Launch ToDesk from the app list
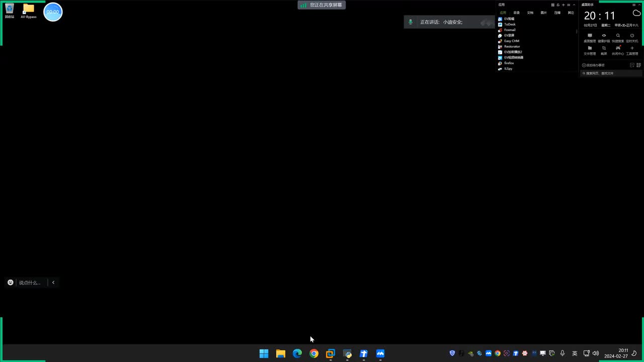The height and width of the screenshot is (362, 644). [507, 24]
